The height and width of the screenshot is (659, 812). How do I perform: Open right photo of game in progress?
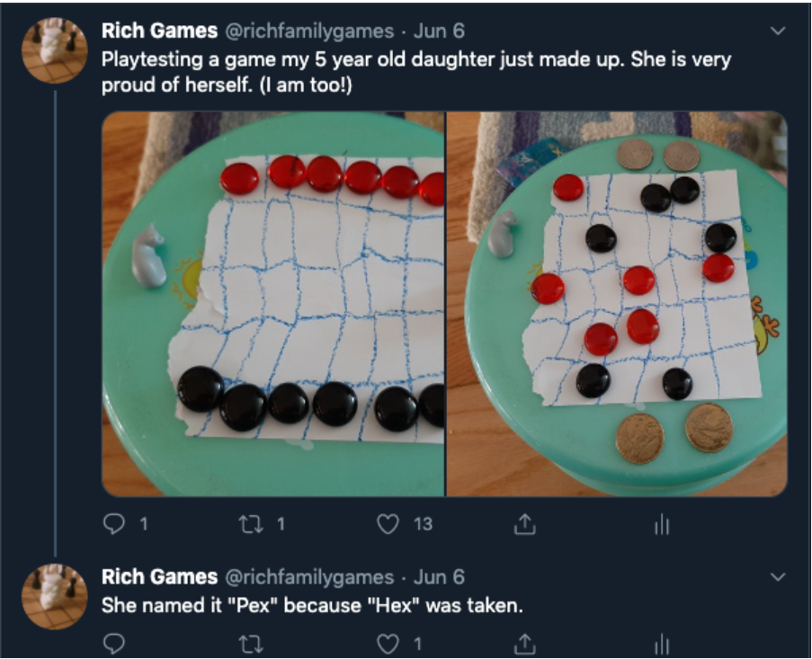[x=617, y=304]
